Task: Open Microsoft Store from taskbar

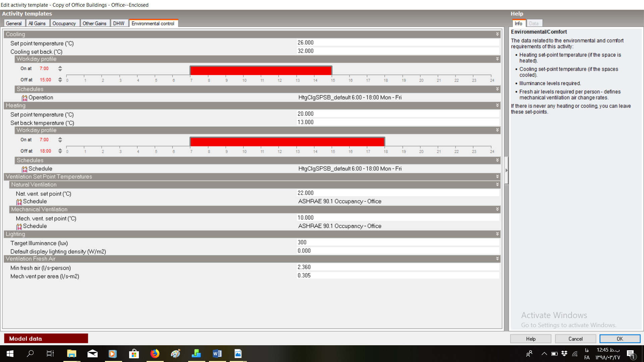Action: coord(134,354)
